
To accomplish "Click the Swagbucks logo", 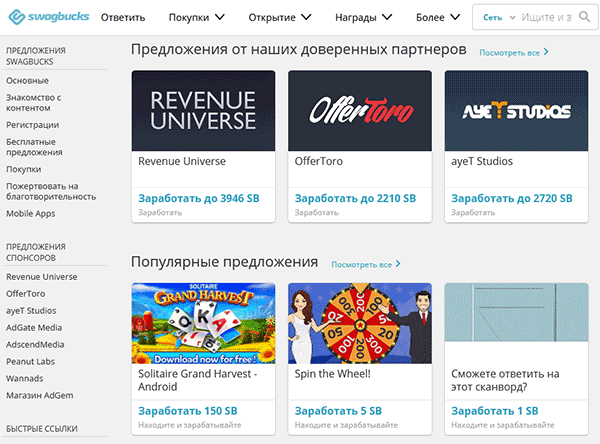I will click(x=49, y=17).
